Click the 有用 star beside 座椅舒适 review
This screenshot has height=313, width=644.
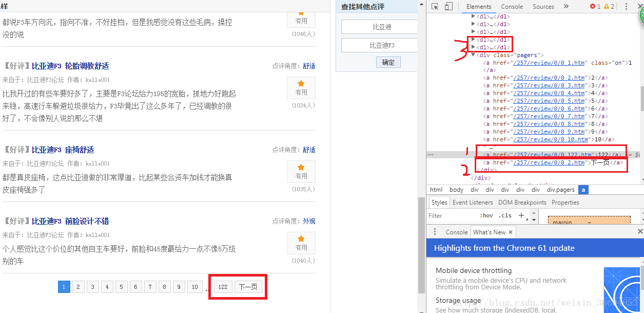301,172
